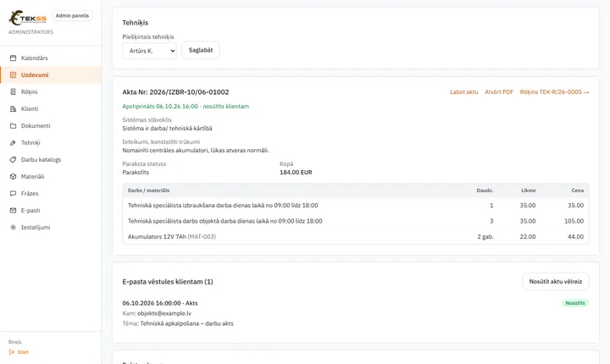Open the Piešķirtais tehniķis dropdown

(x=149, y=51)
